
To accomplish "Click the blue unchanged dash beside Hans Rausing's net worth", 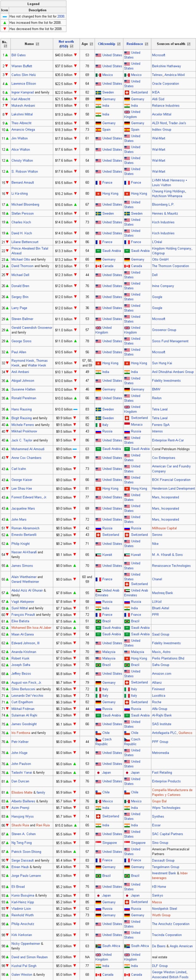I will (75, 409).
